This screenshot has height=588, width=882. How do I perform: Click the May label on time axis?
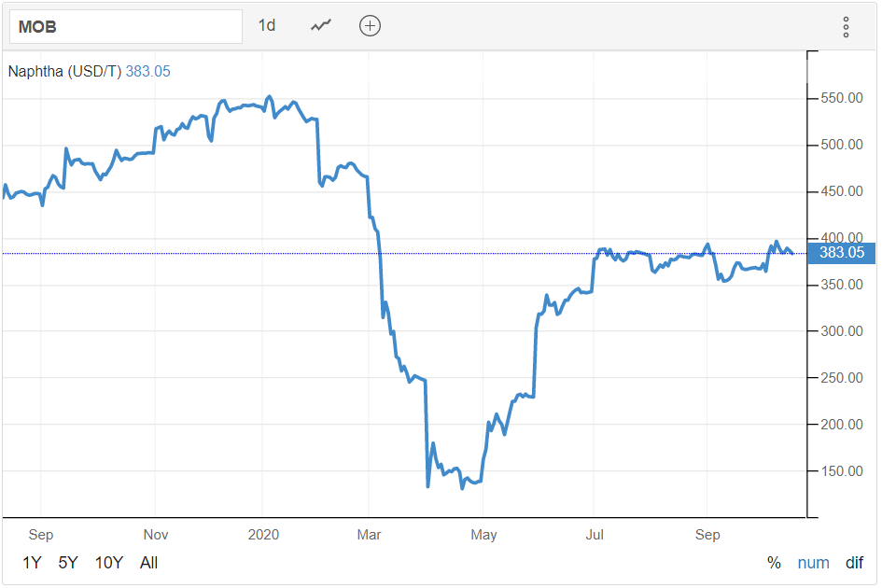tap(483, 535)
